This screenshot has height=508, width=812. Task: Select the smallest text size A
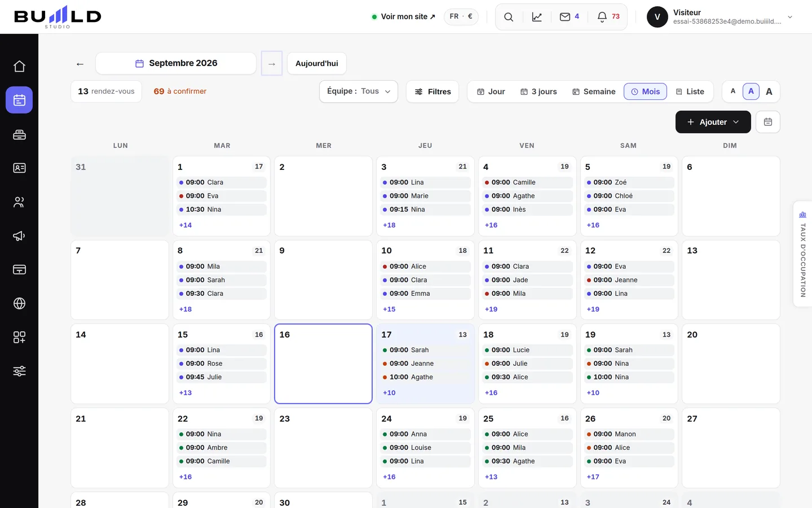(x=733, y=91)
